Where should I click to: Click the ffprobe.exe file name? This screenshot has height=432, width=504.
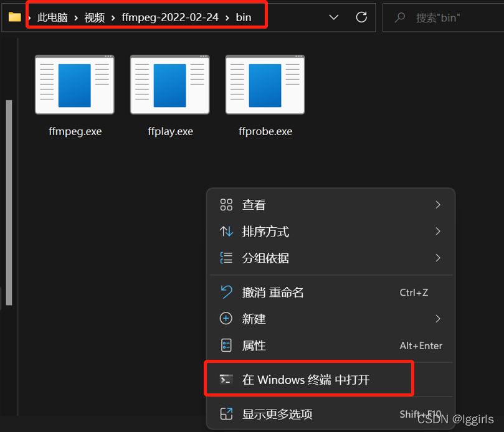265,131
